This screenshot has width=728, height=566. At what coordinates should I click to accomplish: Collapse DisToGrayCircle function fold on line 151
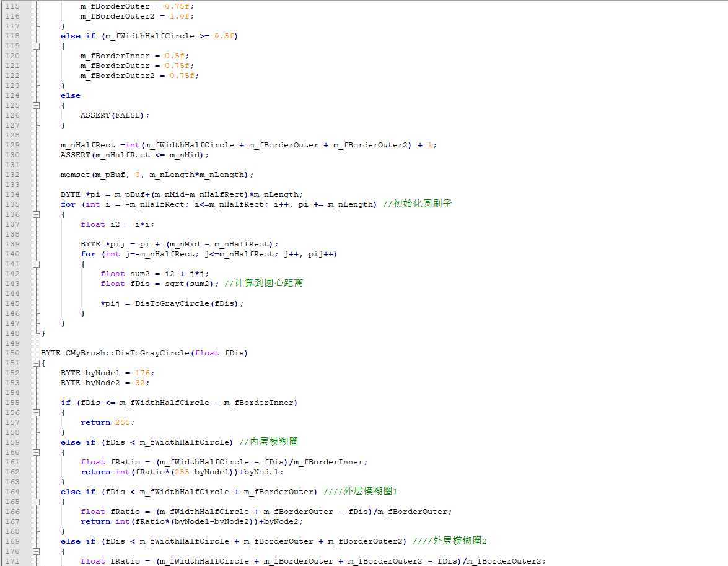click(36, 364)
